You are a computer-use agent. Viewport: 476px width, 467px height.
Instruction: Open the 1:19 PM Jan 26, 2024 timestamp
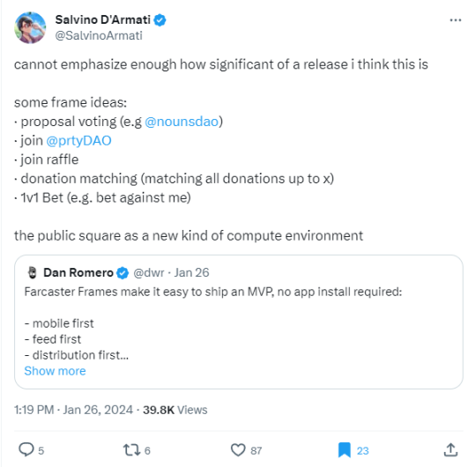(x=73, y=410)
